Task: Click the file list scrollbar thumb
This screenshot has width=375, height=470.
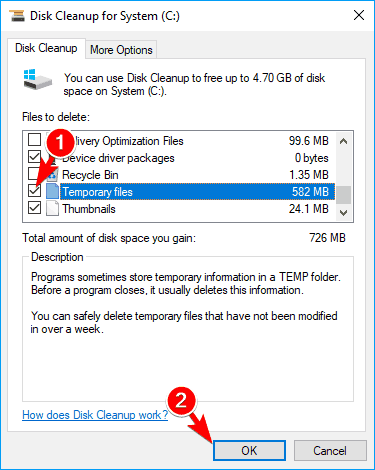Action: point(344,195)
